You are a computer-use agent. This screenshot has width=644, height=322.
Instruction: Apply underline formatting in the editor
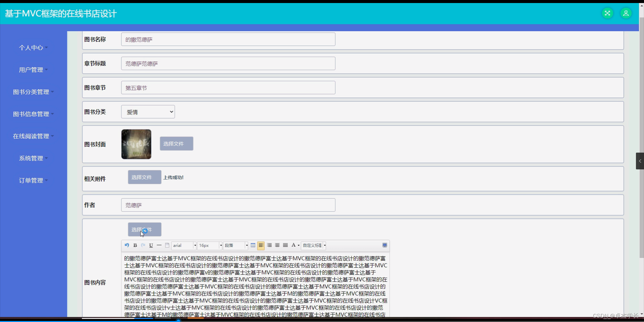(x=151, y=246)
